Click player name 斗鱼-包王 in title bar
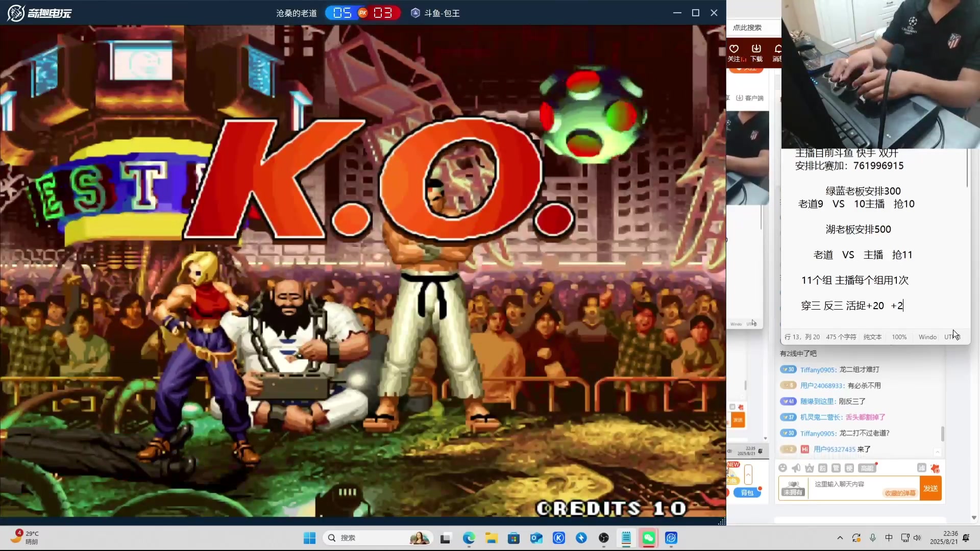 click(442, 13)
